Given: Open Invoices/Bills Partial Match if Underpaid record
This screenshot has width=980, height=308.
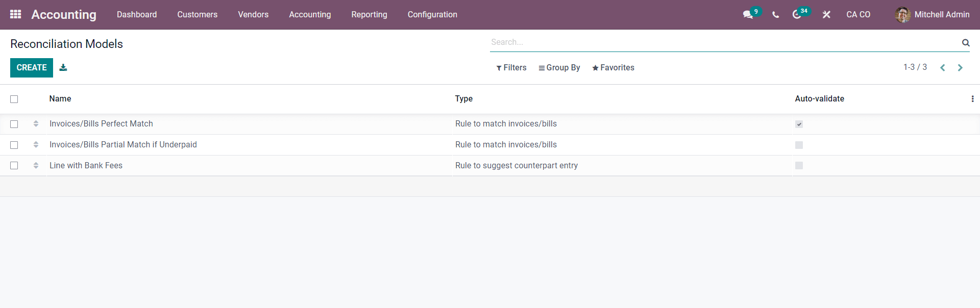Looking at the screenshot, I should [x=123, y=145].
